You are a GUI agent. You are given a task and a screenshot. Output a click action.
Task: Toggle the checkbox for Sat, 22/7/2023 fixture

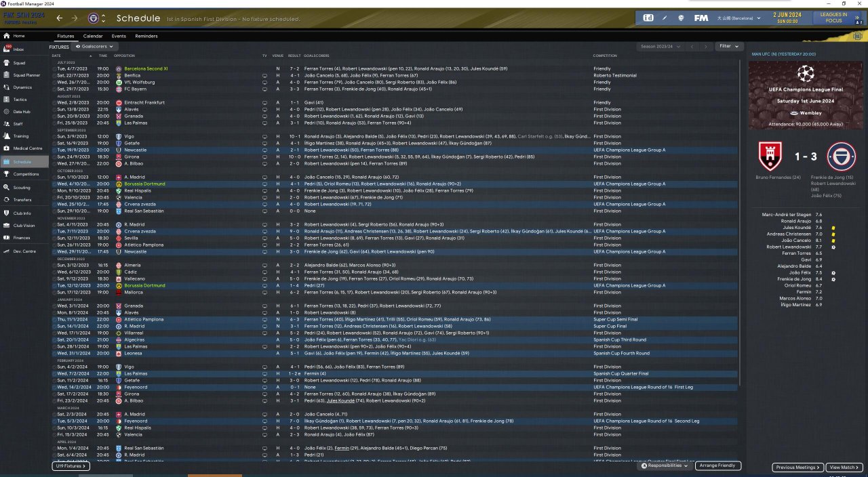pos(54,75)
